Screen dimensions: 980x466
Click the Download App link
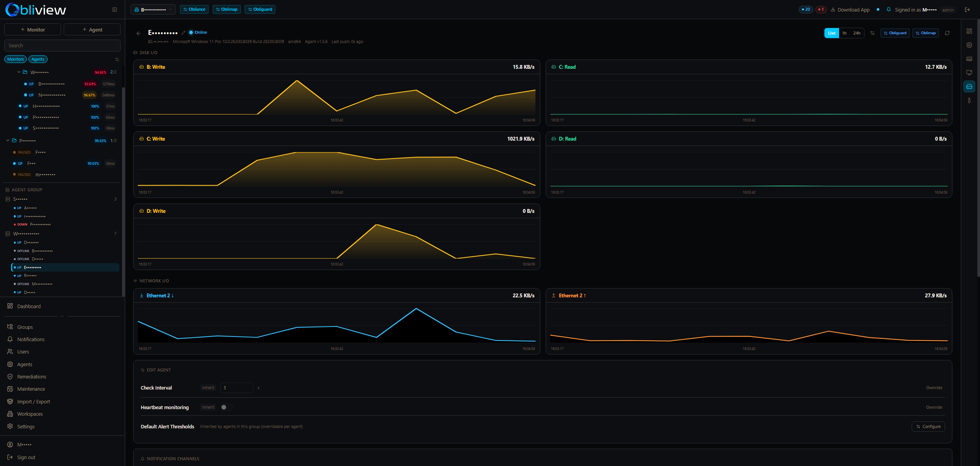(x=853, y=9)
